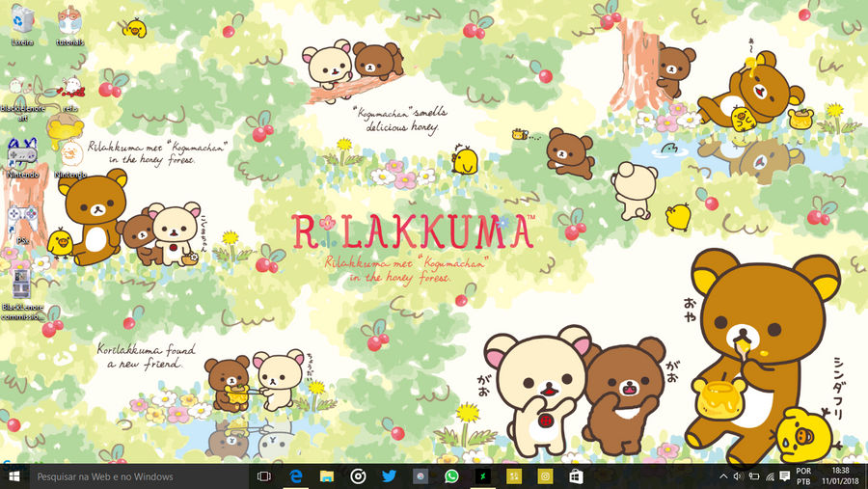Viewport: 868px width, 489px height.
Task: Open File Explorer from the taskbar
Action: click(x=327, y=476)
